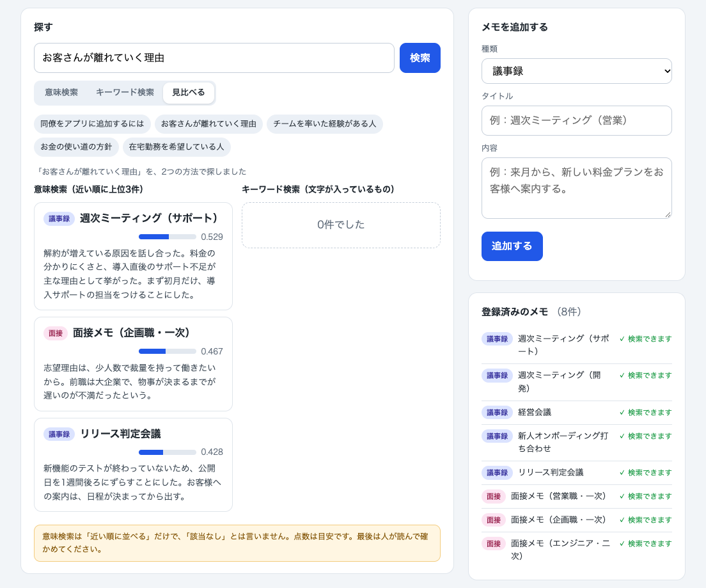The width and height of the screenshot is (706, 588).
Task: Click the 議事録 badge beside 経営会議
Action: pos(497,412)
